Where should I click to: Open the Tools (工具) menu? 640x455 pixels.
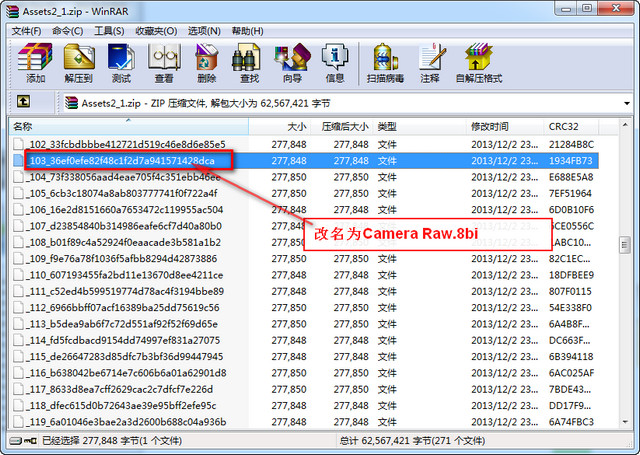point(109,31)
